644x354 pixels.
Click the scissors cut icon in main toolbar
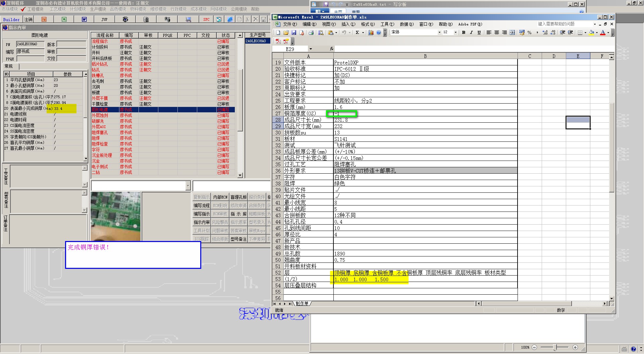click(x=247, y=19)
